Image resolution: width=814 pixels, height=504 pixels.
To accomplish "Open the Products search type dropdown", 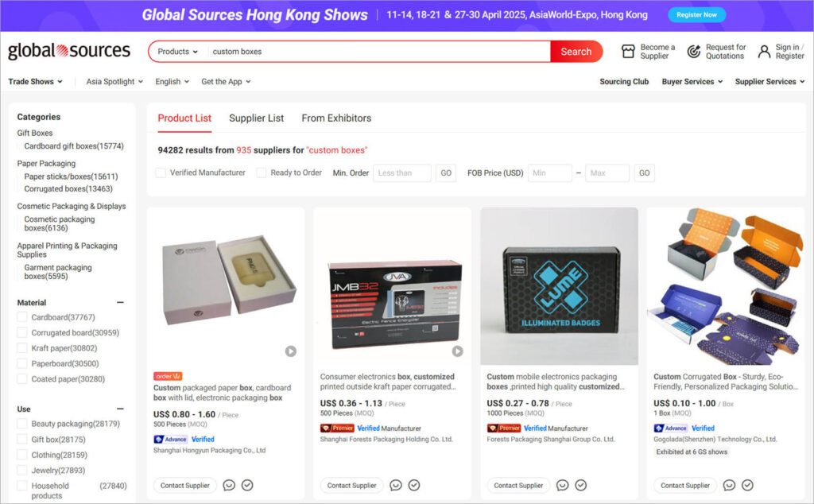I will (x=177, y=52).
